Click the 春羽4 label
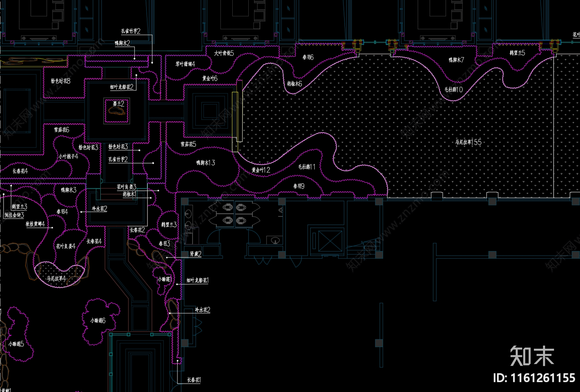 tap(62, 212)
